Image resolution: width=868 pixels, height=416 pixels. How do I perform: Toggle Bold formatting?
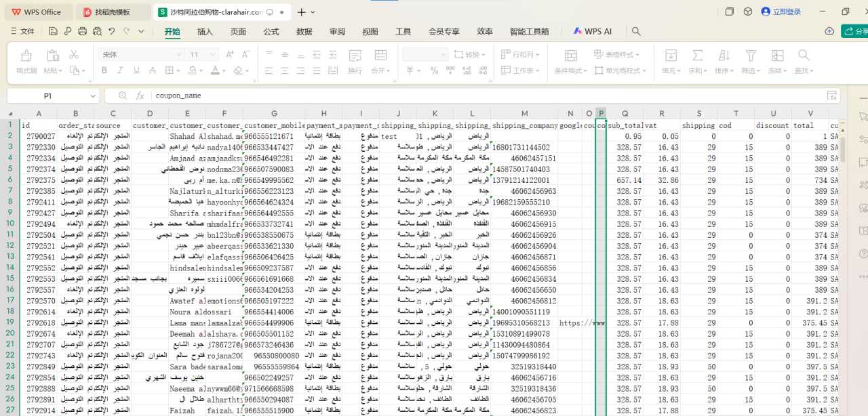click(104, 70)
